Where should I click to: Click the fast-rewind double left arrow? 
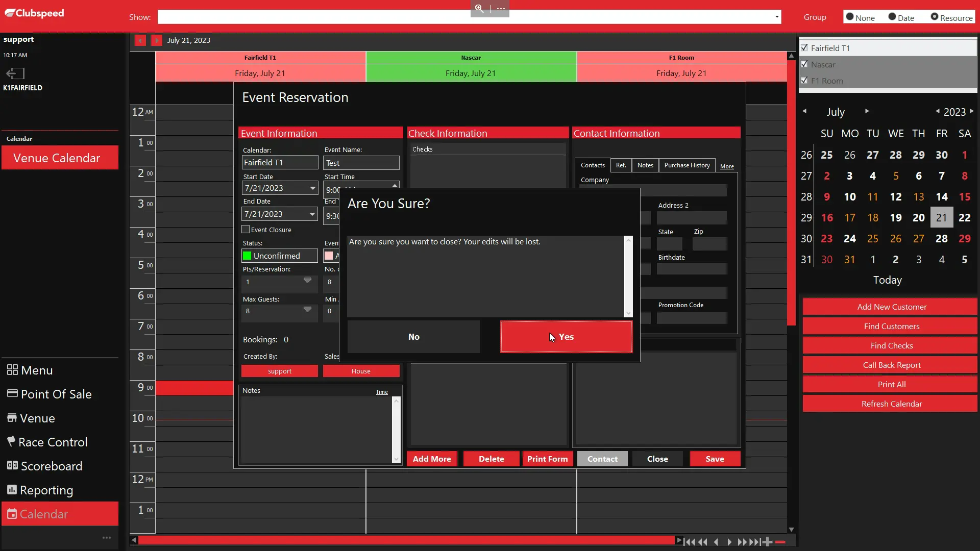pyautogui.click(x=703, y=542)
